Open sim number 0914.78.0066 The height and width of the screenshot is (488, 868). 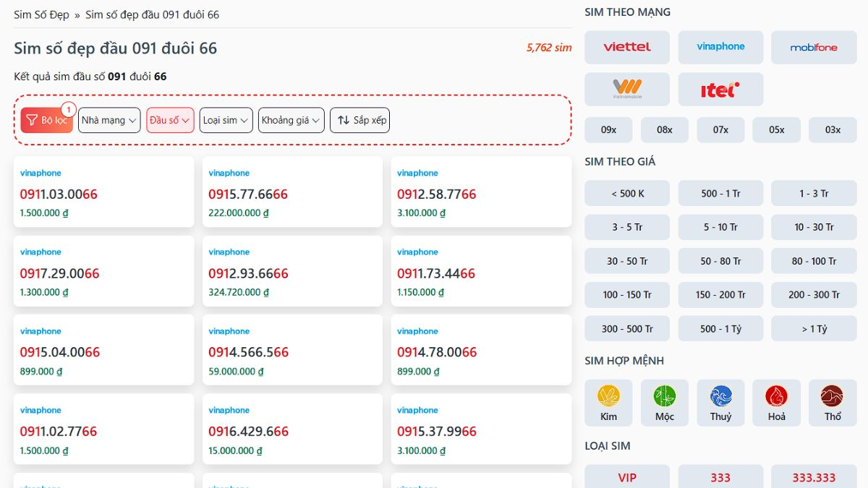coord(437,353)
